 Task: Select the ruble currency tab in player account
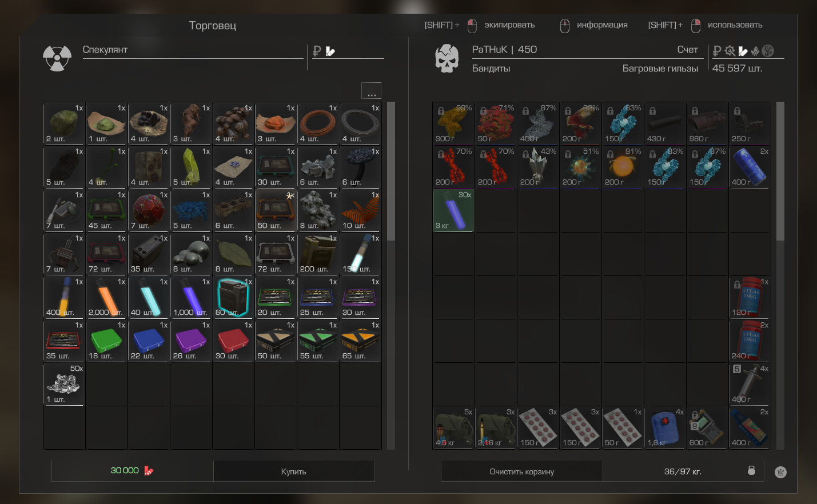point(716,51)
